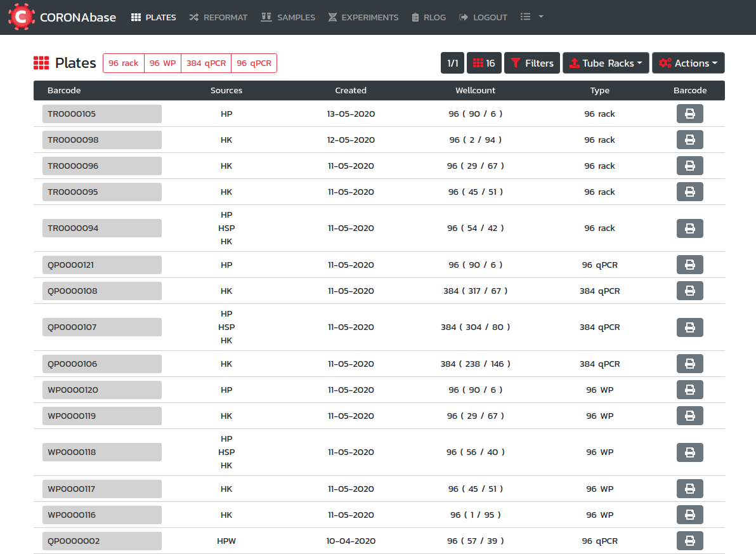Screen dimensions: 756x554
Task: Go to the Samples page
Action: 288,17
